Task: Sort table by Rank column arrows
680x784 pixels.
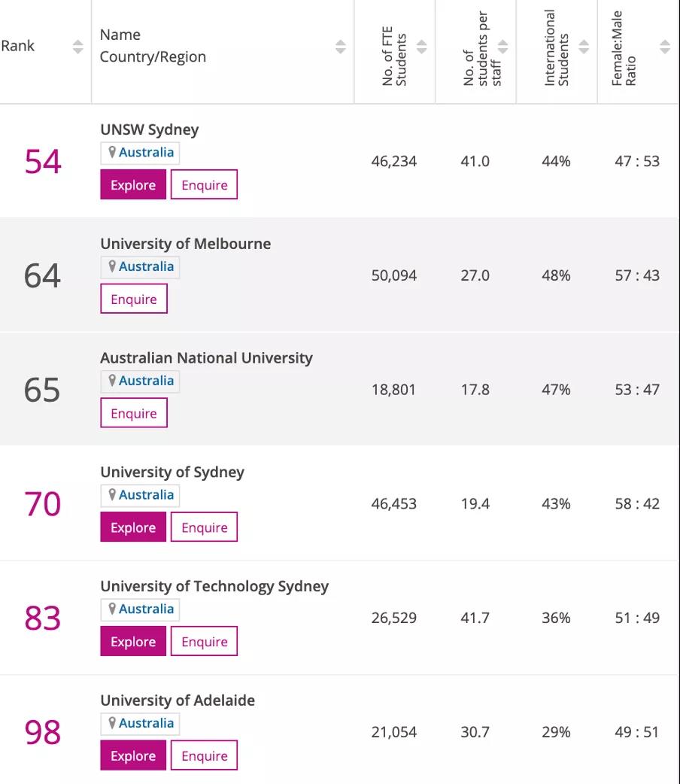Action: coord(78,47)
